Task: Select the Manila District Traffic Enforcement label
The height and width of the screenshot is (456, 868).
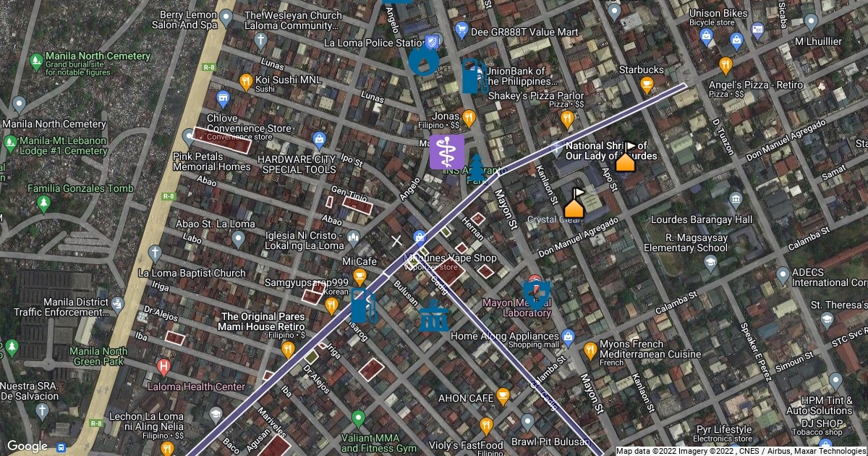Action: 61,307
